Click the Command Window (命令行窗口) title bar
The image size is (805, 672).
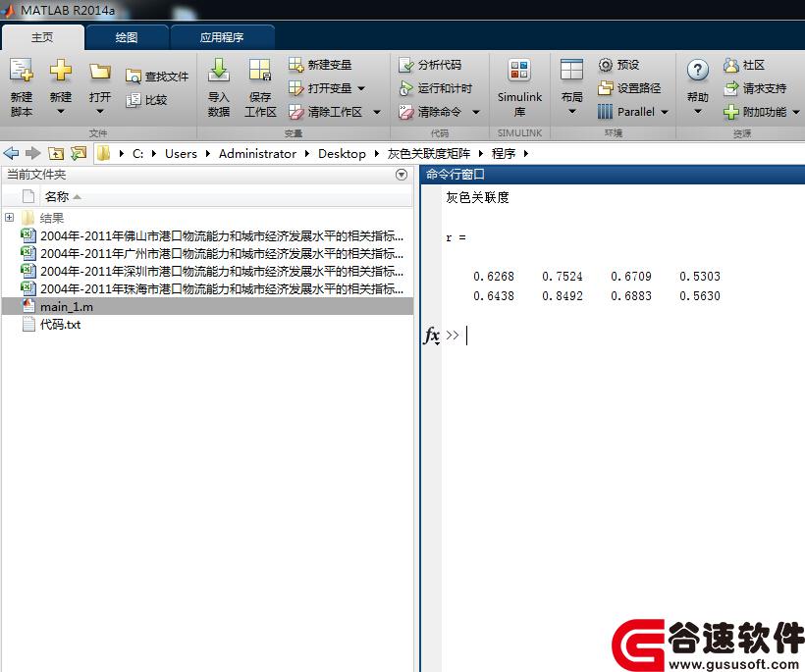(612, 175)
